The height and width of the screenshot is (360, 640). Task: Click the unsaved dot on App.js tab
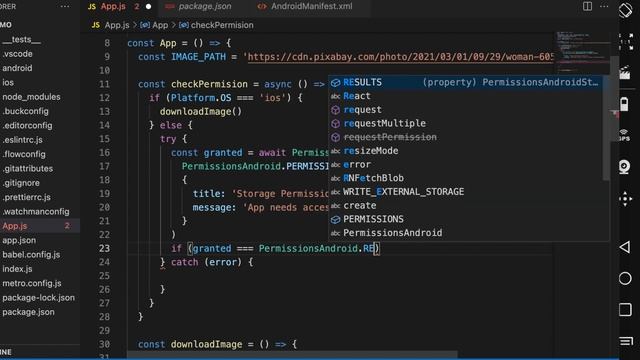pyautogui.click(x=148, y=7)
